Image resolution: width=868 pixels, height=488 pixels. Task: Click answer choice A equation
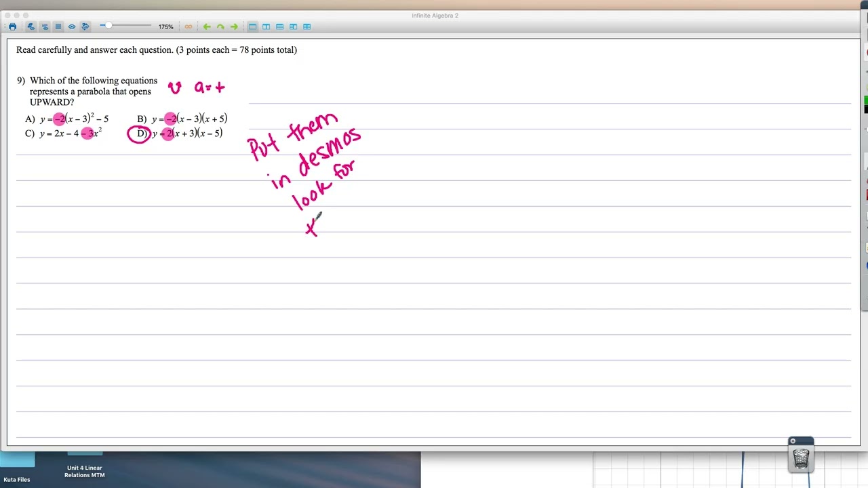tap(74, 119)
